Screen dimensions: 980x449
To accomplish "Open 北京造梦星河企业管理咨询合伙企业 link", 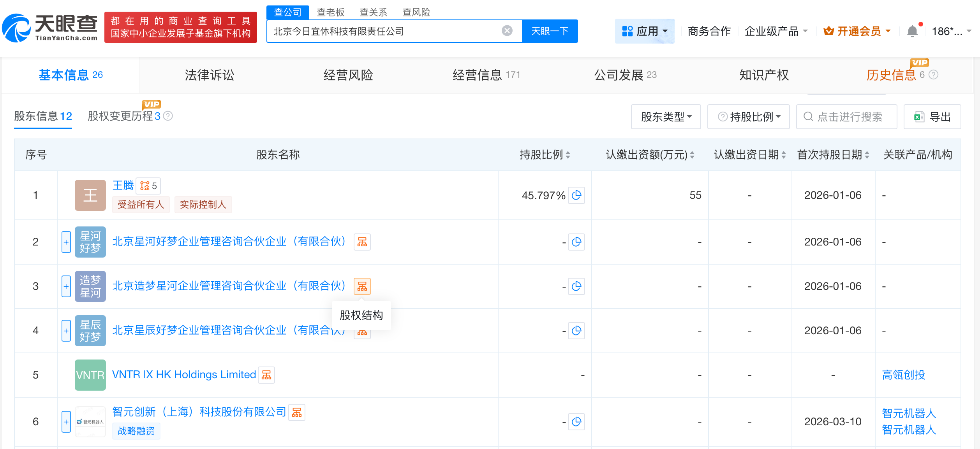I will coord(229,286).
